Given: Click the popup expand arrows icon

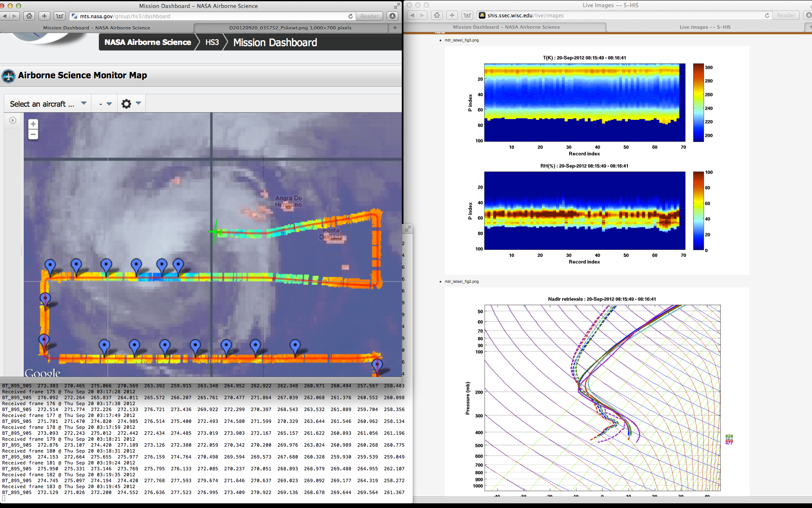Looking at the screenshot, I should [408, 229].
